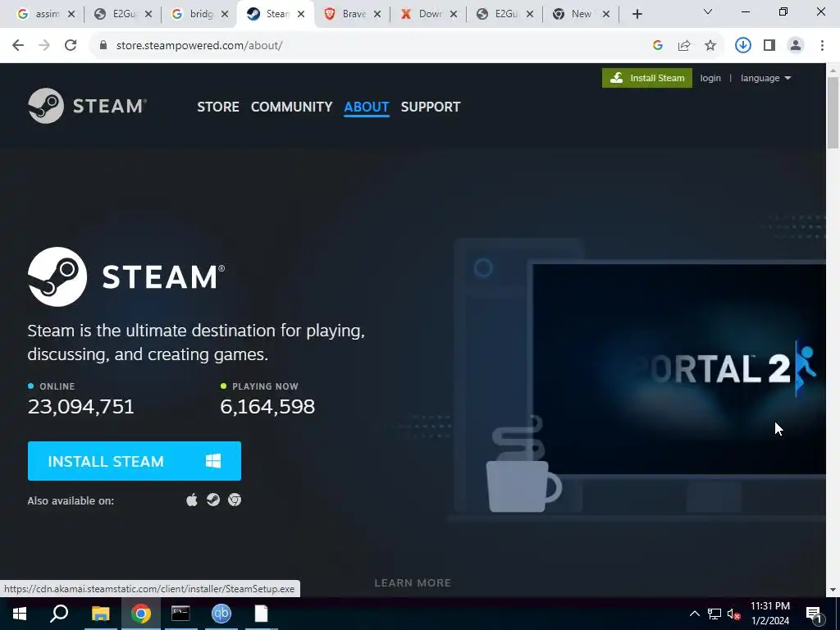View site info via padlock icon
This screenshot has width=840, height=630.
(x=103, y=46)
